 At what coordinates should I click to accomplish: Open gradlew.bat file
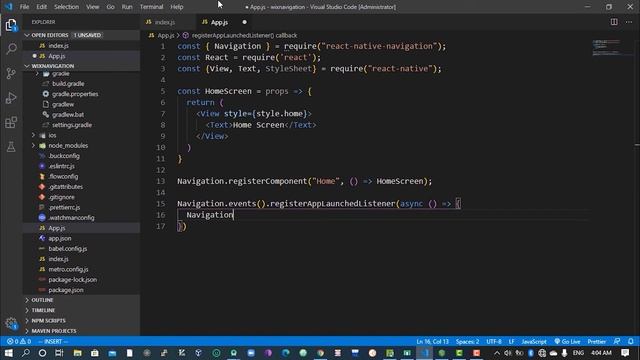click(x=68, y=115)
